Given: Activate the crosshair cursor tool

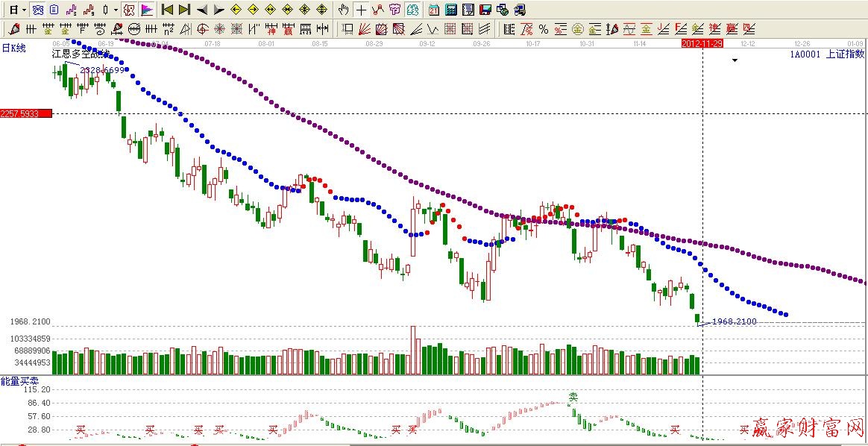Looking at the screenshot, I should click(x=361, y=10).
